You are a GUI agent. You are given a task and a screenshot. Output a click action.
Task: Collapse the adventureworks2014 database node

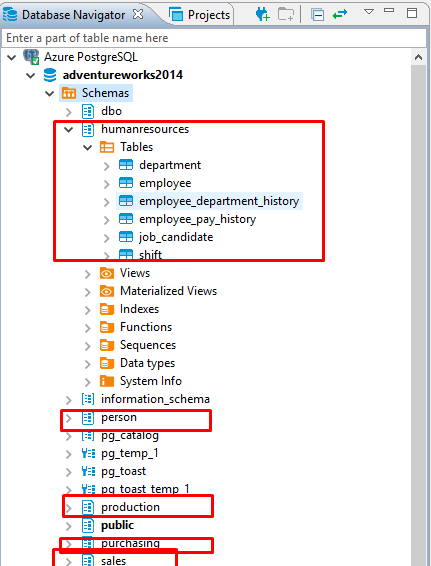(x=31, y=75)
